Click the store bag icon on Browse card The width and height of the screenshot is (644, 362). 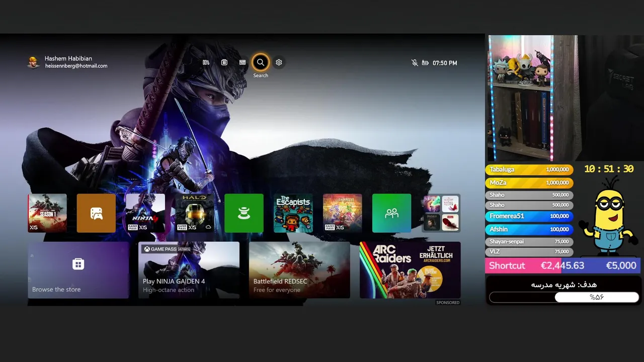coord(78,264)
